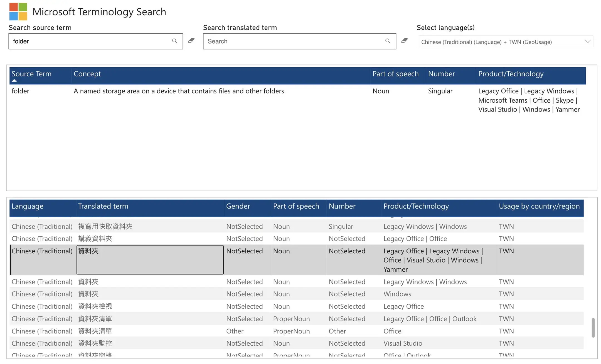Click the Source Term sort arrow
Viewport: 601px width, 364px height.
pyautogui.click(x=14, y=81)
